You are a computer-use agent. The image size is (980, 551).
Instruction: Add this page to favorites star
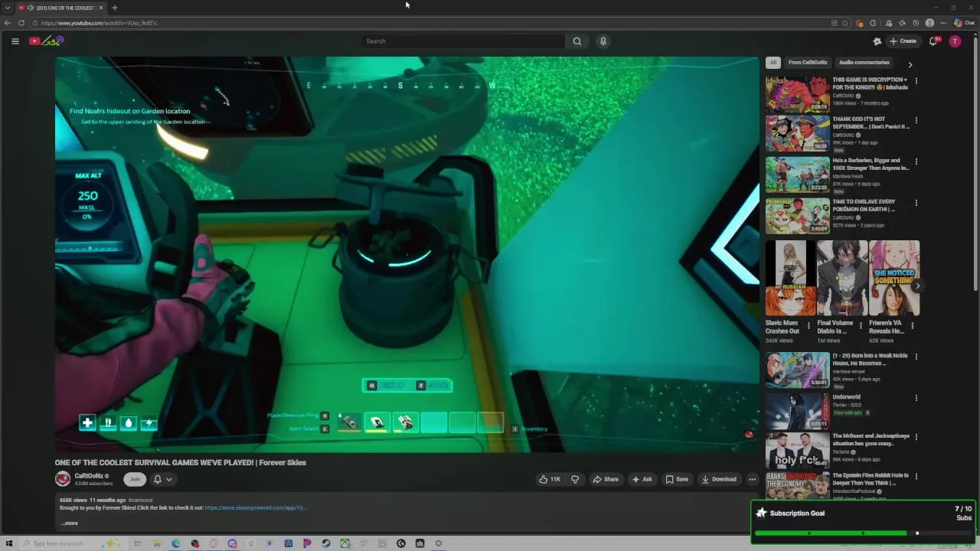[x=845, y=23]
